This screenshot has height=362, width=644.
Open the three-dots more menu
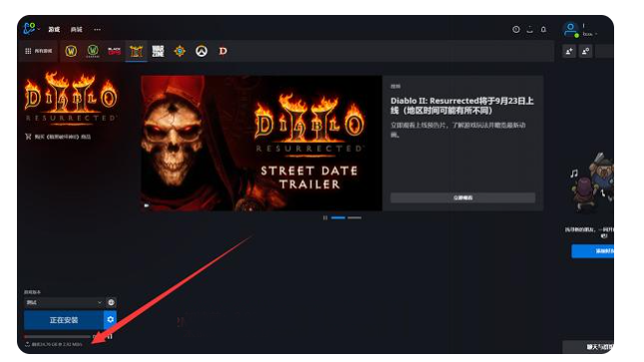tap(97, 29)
